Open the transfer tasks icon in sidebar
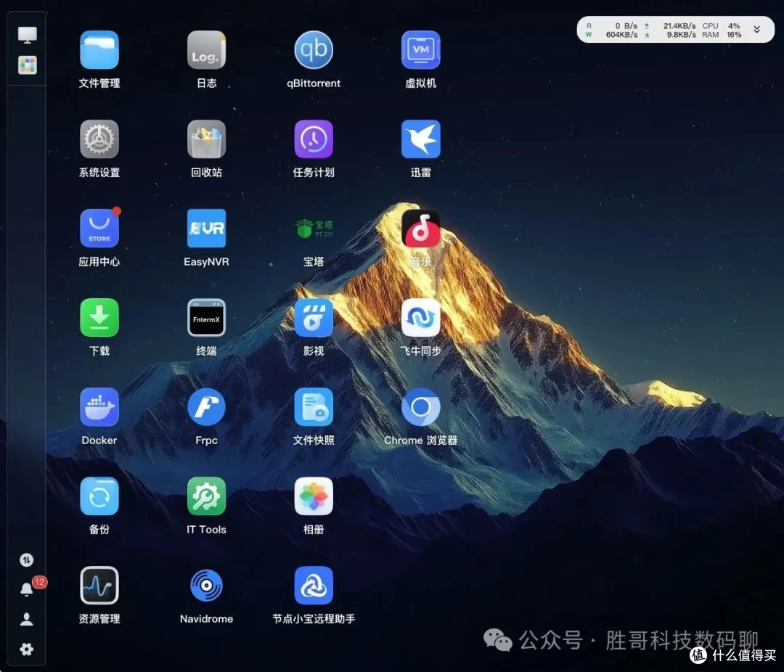 27,560
